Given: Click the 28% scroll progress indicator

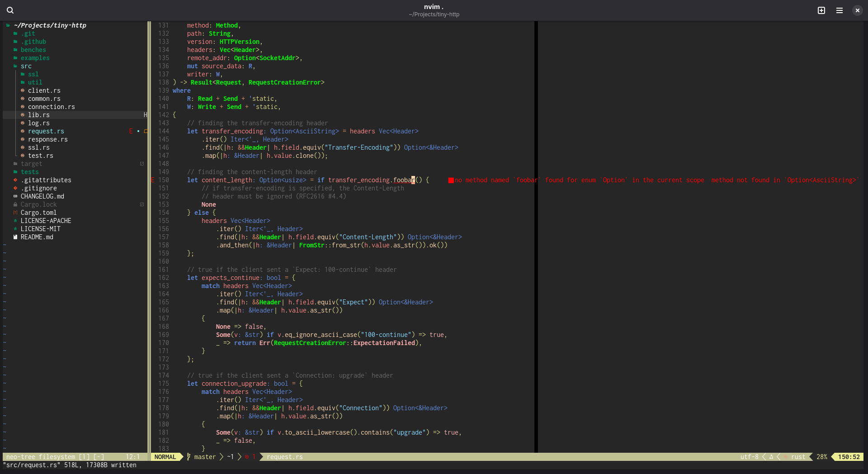Looking at the screenshot, I should point(821,457).
